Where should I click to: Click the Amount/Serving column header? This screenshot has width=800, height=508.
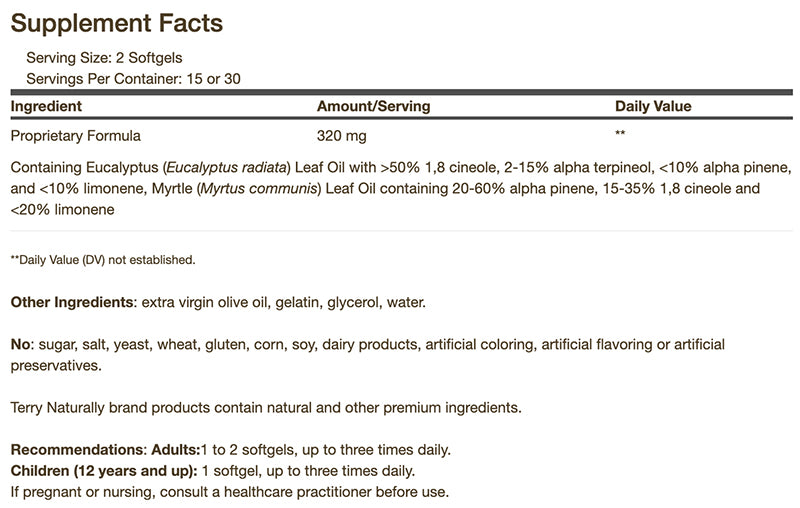pyautogui.click(x=373, y=106)
